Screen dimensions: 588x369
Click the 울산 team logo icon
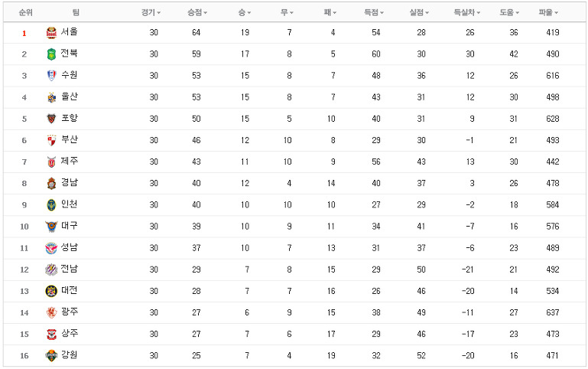[51, 97]
